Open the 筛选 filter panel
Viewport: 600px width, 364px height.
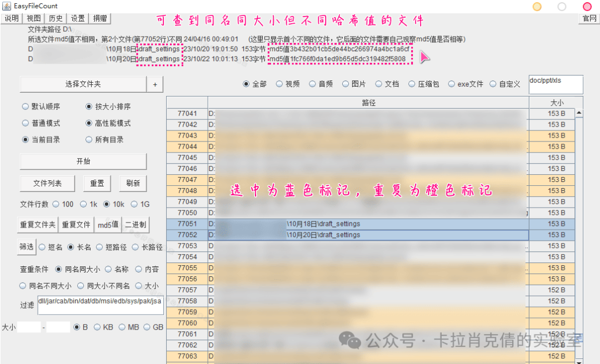point(26,246)
